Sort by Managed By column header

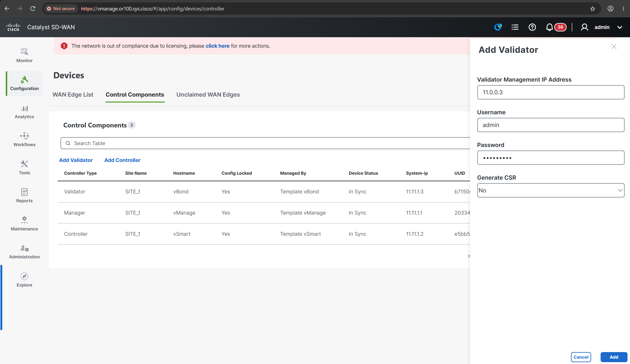click(x=293, y=173)
